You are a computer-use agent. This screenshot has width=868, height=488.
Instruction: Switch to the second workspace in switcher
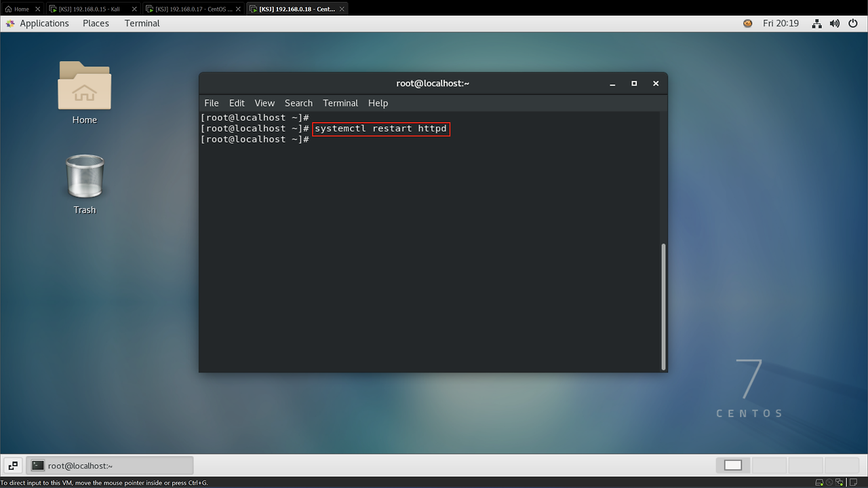(x=769, y=465)
